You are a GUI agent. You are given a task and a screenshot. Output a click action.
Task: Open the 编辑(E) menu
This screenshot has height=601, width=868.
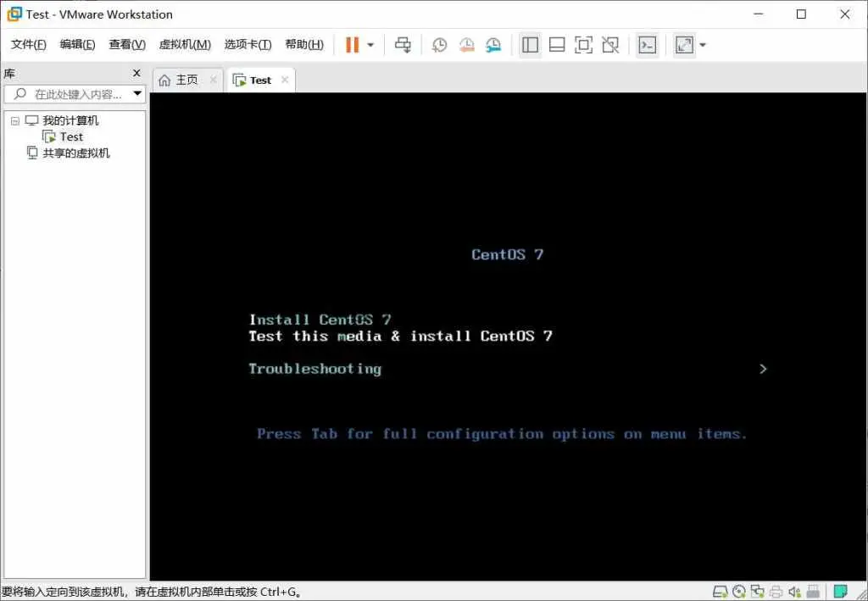click(x=77, y=45)
